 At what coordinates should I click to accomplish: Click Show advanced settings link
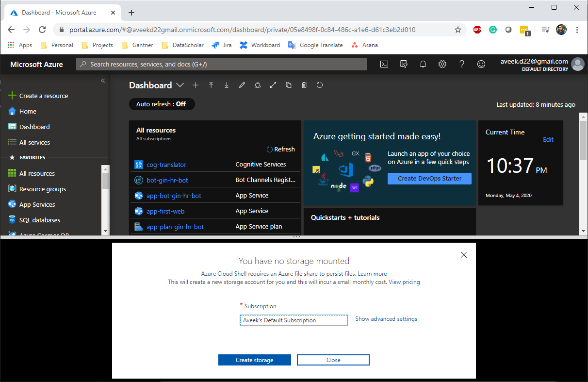pos(386,319)
